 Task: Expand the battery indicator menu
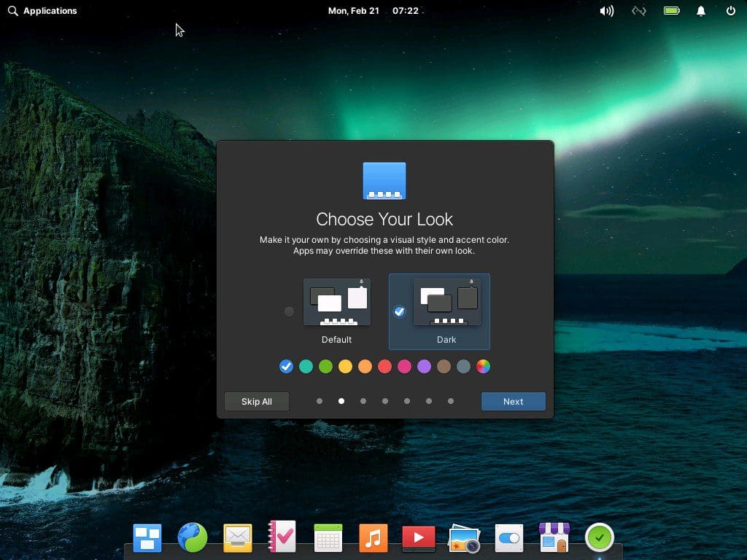pos(671,11)
